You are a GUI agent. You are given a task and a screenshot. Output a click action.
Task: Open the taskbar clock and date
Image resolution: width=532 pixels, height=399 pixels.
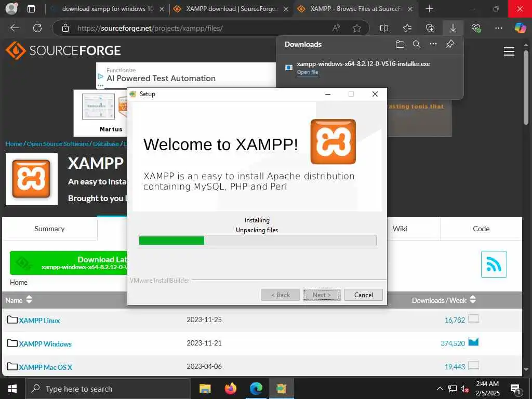487,389
